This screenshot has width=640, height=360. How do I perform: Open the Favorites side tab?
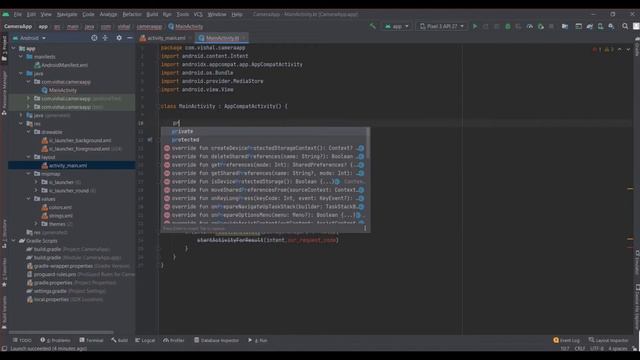point(4,273)
